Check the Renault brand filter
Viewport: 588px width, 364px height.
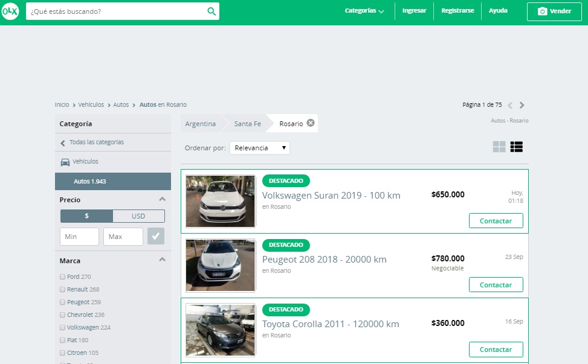[63, 290]
